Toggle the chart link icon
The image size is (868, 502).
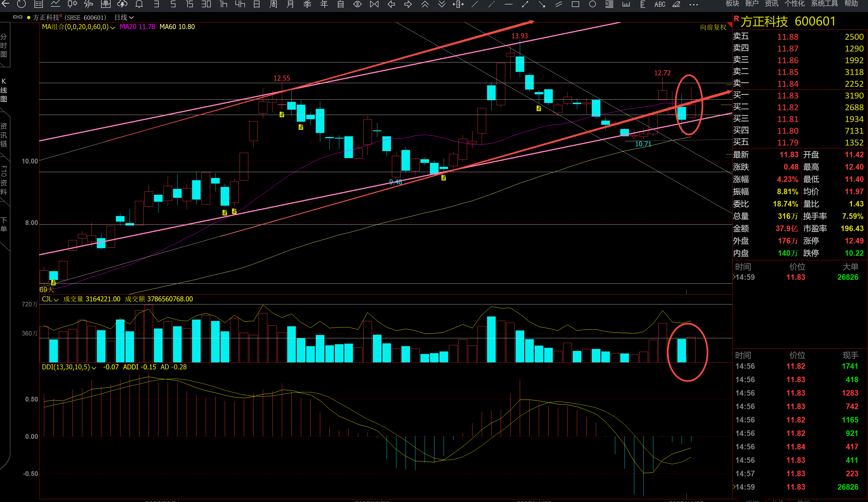click(x=18, y=17)
